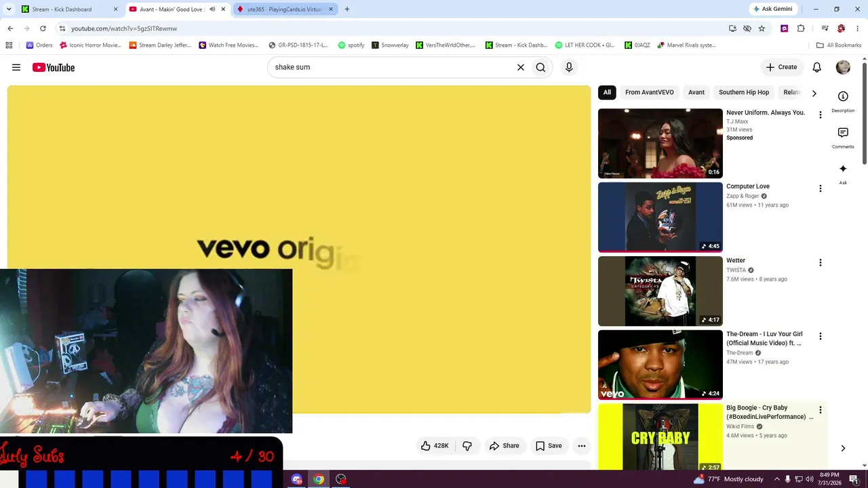Open the Chrome apps grid

tap(9, 45)
